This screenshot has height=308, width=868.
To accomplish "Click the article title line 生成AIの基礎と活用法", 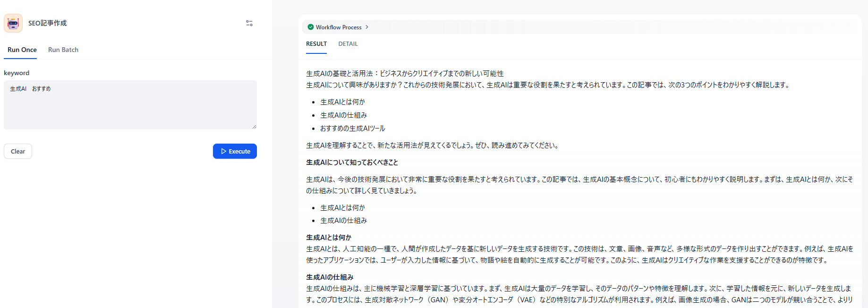I will point(405,74).
